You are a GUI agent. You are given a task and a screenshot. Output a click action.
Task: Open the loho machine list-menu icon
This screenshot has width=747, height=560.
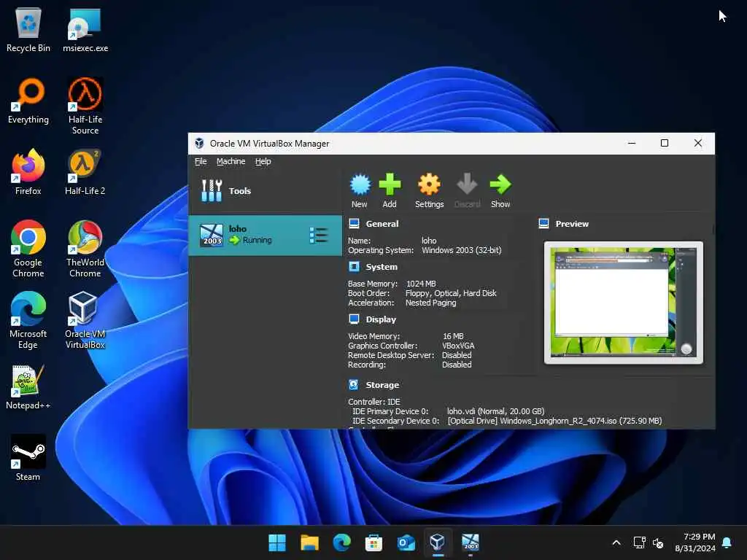[318, 236]
